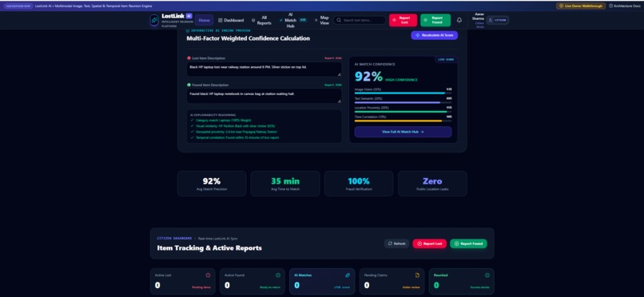Image resolution: width=644 pixels, height=297 pixels.
Task: Click the Active Lost card alert icon
Action: tap(208, 275)
